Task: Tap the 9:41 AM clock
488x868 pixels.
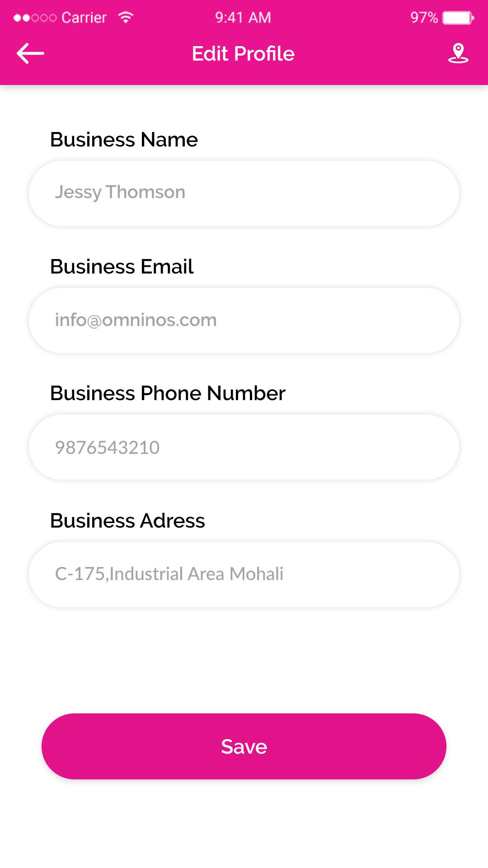Action: [243, 18]
